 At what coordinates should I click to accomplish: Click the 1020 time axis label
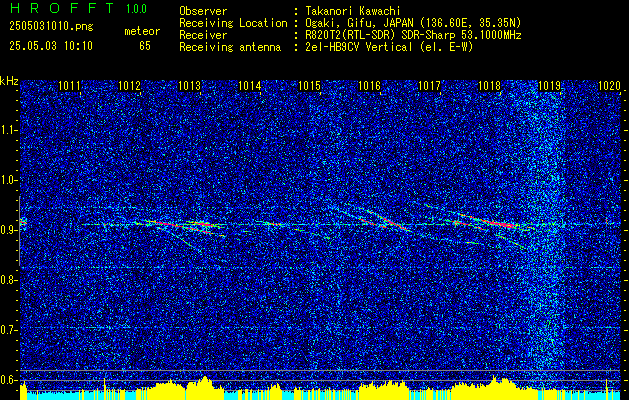pyautogui.click(x=609, y=86)
